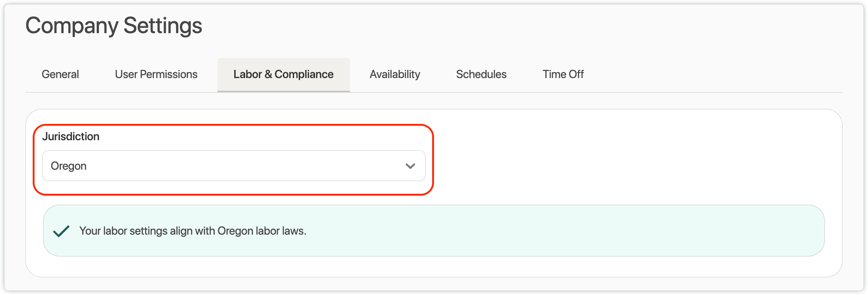This screenshot has width=868, height=295.
Task: Click the green checkmark icon
Action: pos(61,231)
